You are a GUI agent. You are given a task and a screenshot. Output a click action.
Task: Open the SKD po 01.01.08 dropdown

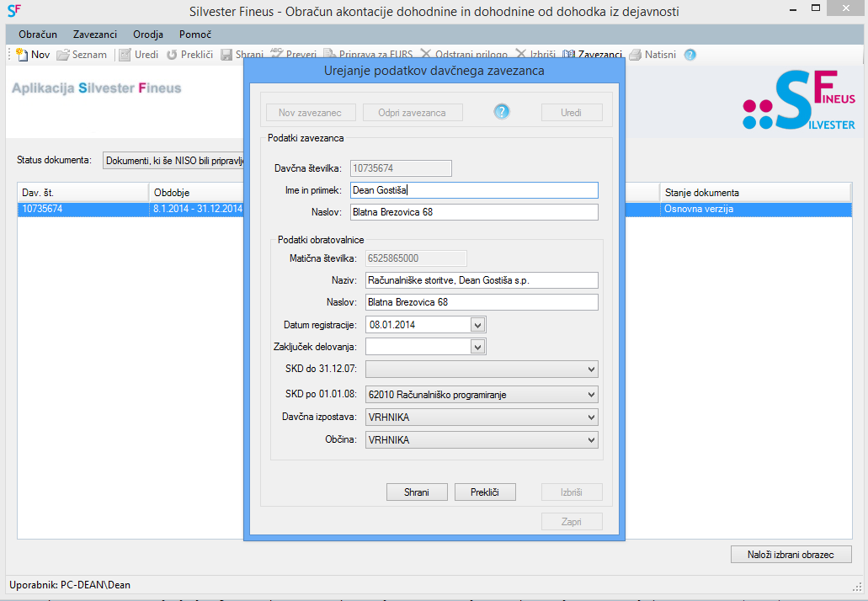482,395
